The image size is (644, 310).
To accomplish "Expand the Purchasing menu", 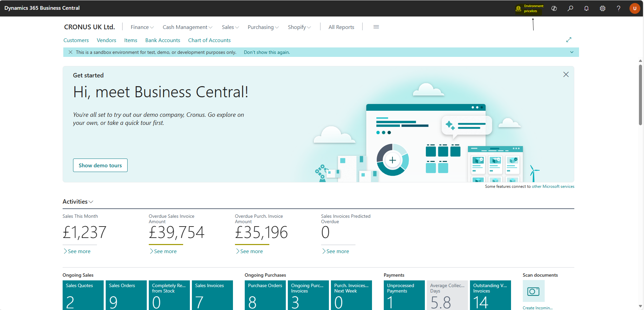I will [x=263, y=27].
